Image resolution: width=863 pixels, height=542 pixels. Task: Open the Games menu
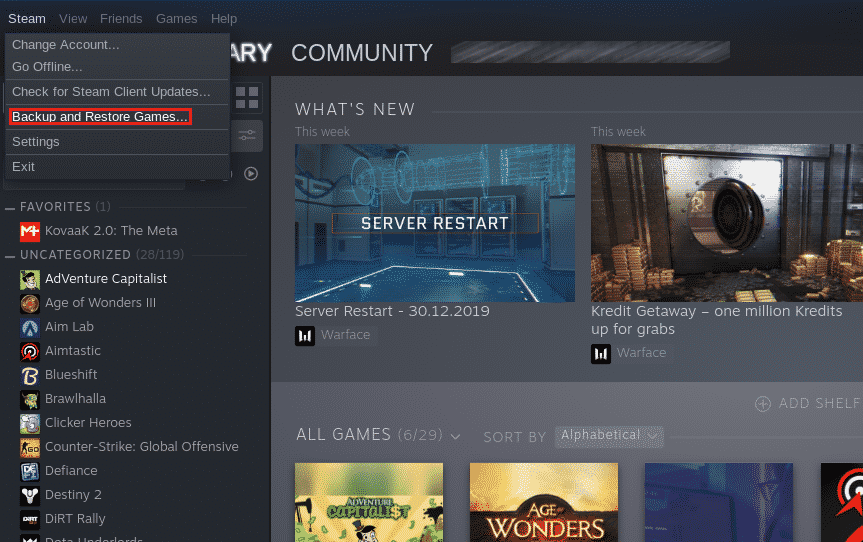point(177,19)
